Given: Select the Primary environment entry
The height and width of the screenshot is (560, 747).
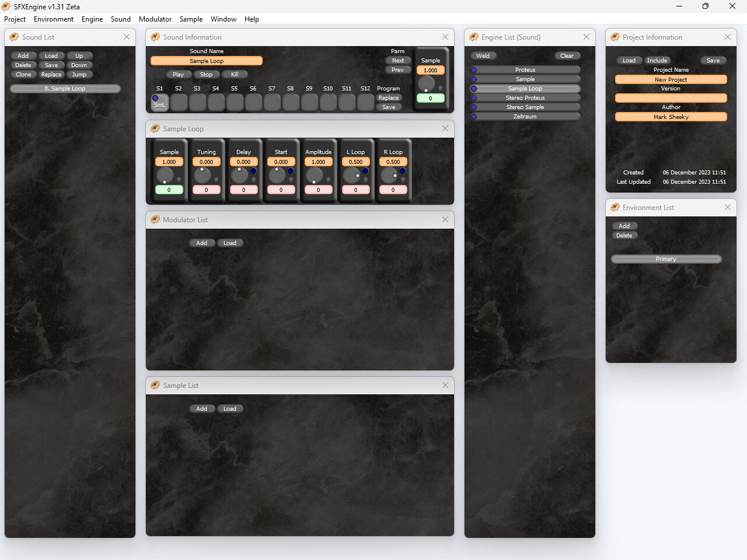Looking at the screenshot, I should (666, 258).
